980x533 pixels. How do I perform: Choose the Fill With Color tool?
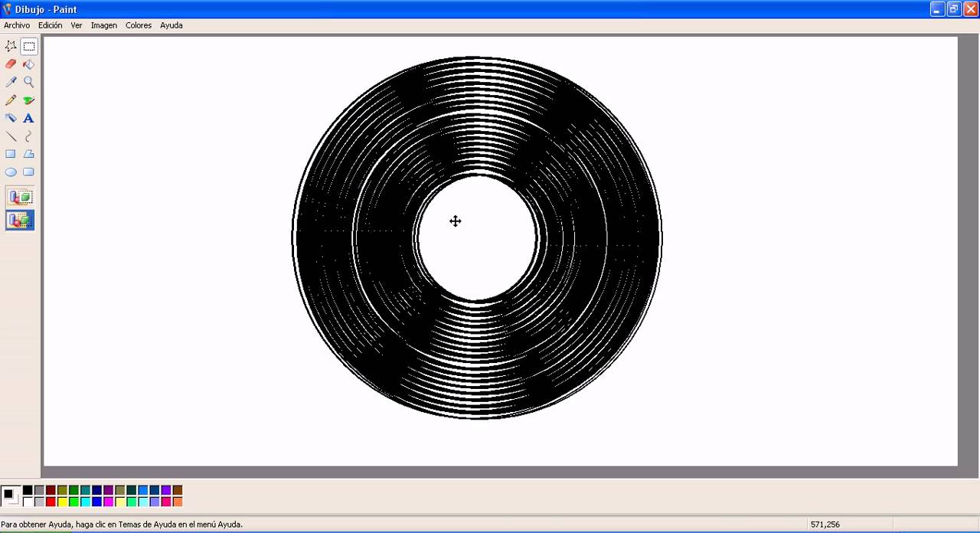tap(28, 64)
